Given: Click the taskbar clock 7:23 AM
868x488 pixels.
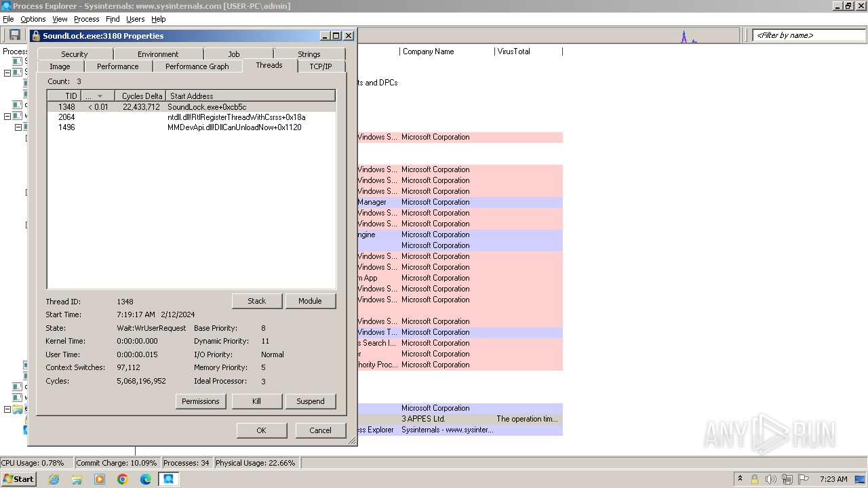Looking at the screenshot, I should [x=833, y=479].
